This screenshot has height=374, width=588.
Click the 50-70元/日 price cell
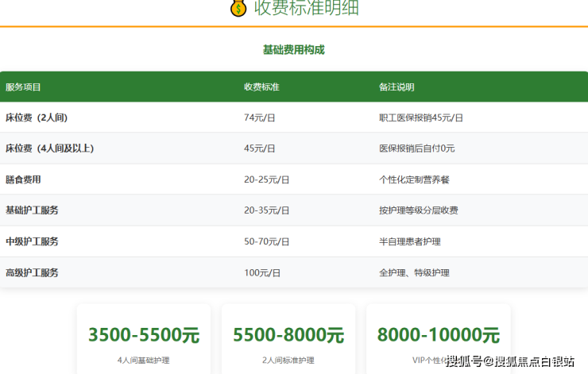pos(267,241)
